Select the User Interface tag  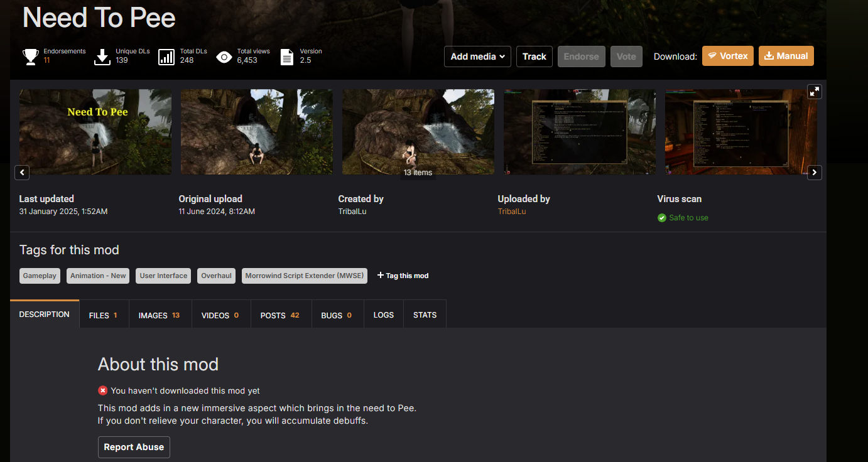click(x=163, y=276)
